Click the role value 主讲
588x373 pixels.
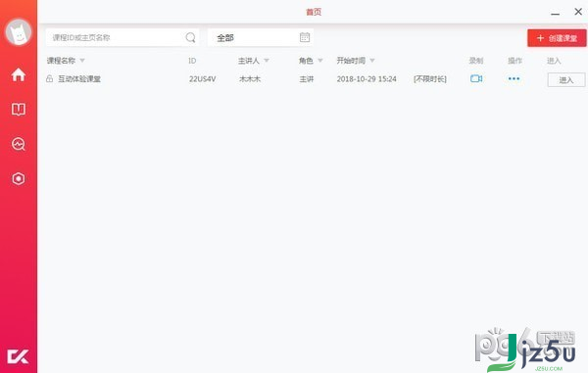(x=307, y=79)
